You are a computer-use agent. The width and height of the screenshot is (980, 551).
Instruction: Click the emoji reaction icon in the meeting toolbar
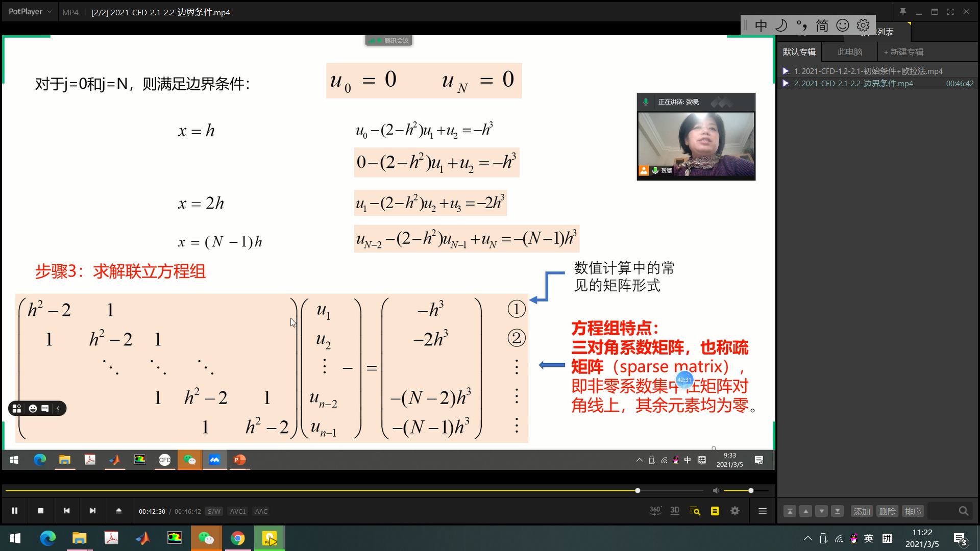pos(32,408)
